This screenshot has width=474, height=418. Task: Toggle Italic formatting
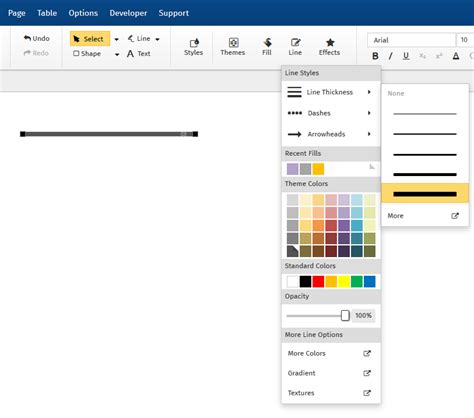coord(390,56)
